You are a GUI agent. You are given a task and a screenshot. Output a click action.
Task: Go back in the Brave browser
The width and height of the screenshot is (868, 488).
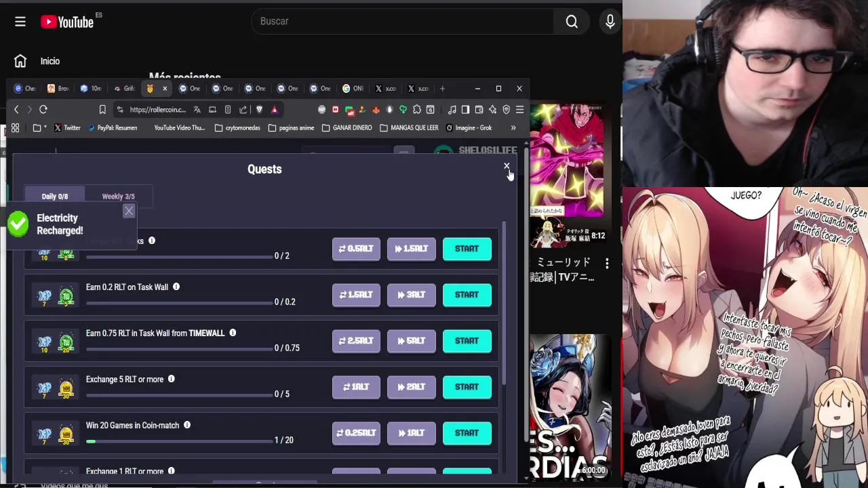pos(16,109)
